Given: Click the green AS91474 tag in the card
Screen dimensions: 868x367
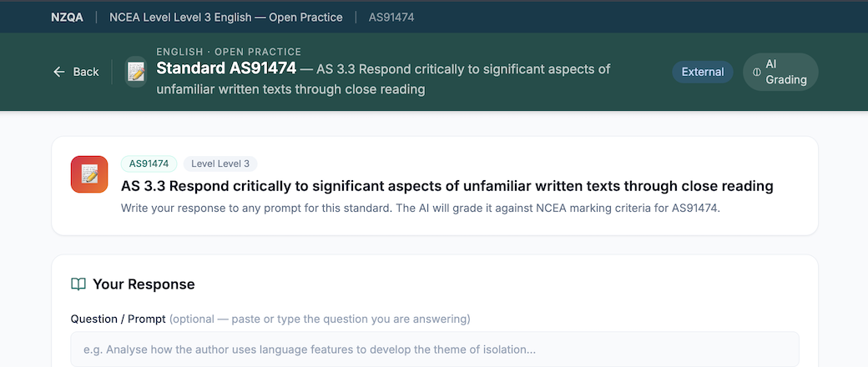Looking at the screenshot, I should click(149, 163).
